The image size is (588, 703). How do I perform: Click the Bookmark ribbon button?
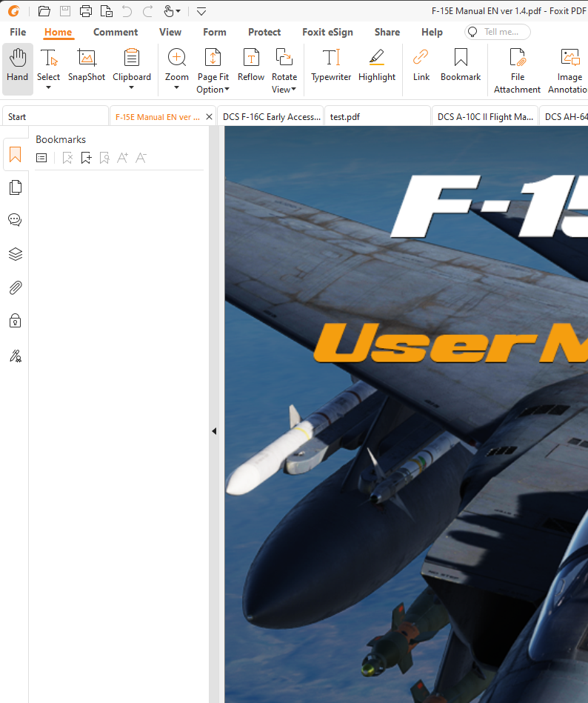(461, 65)
